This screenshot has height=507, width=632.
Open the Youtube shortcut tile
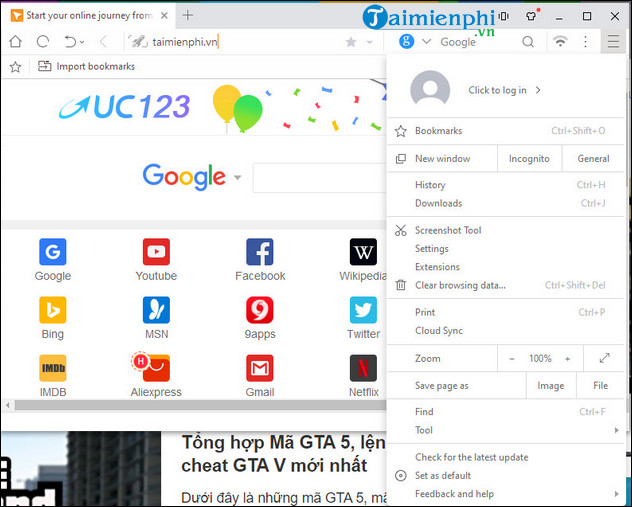156,252
